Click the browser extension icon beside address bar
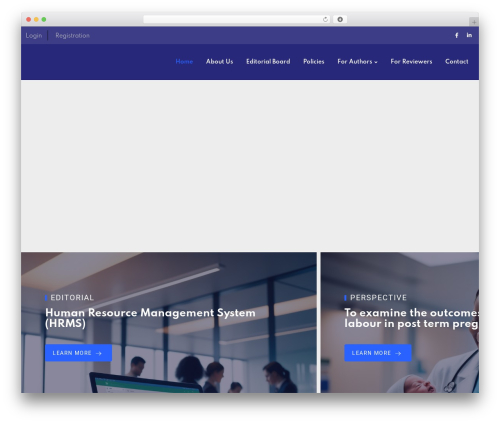Screen dimensions: 500x423 point(340,20)
